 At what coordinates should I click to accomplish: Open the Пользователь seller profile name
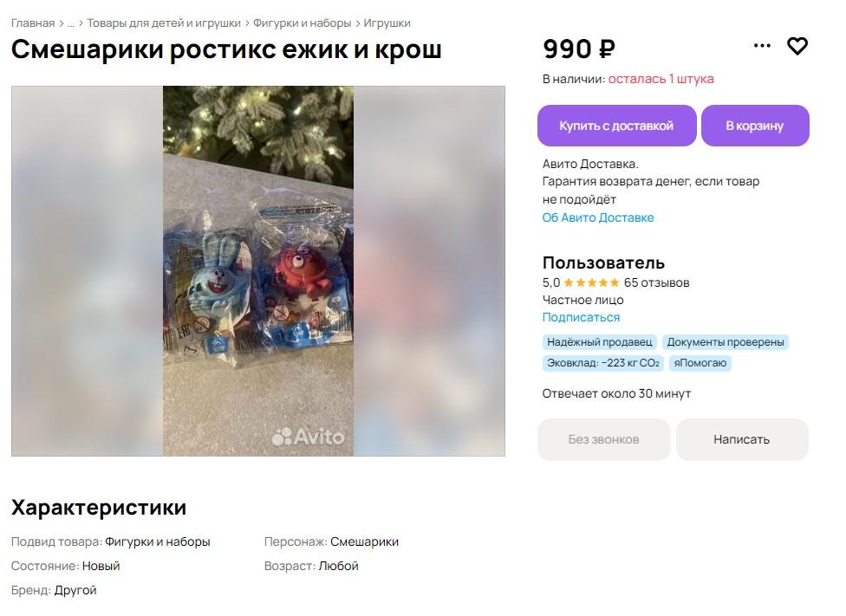tap(603, 263)
